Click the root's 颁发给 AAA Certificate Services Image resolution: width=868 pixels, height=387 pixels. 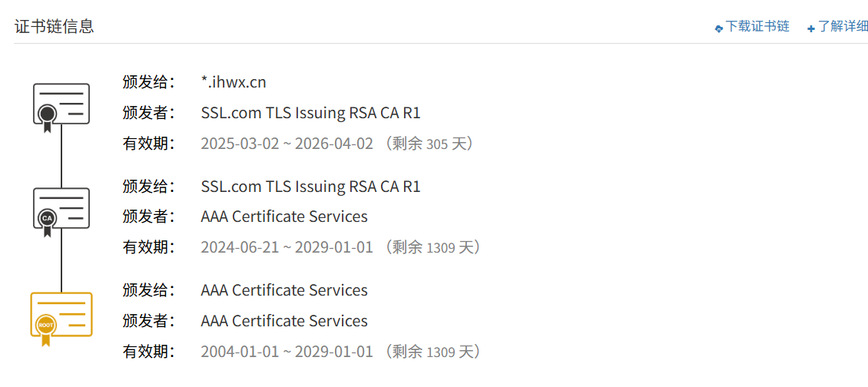tap(284, 290)
